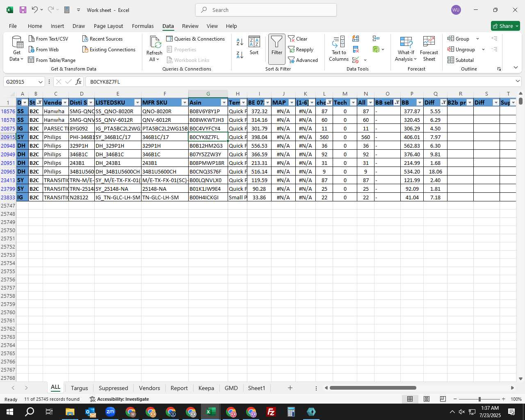Clear the current filter
Screen dimensions: 525x420
[x=298, y=39]
